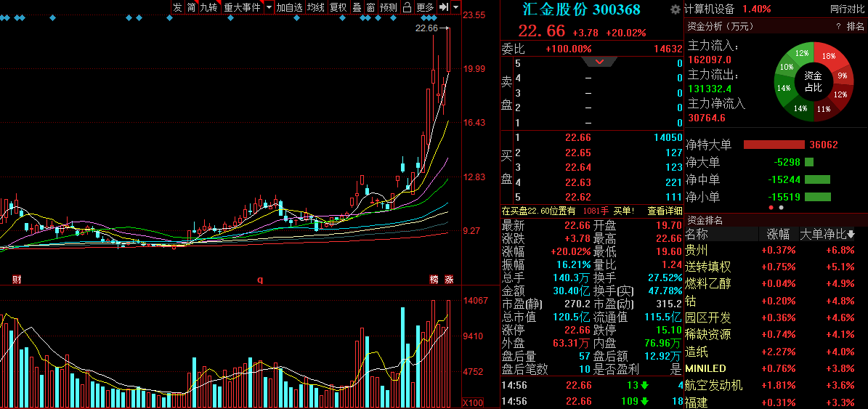Open the 送转填权 row
Viewport: 868px width, 409px height.
776,267
